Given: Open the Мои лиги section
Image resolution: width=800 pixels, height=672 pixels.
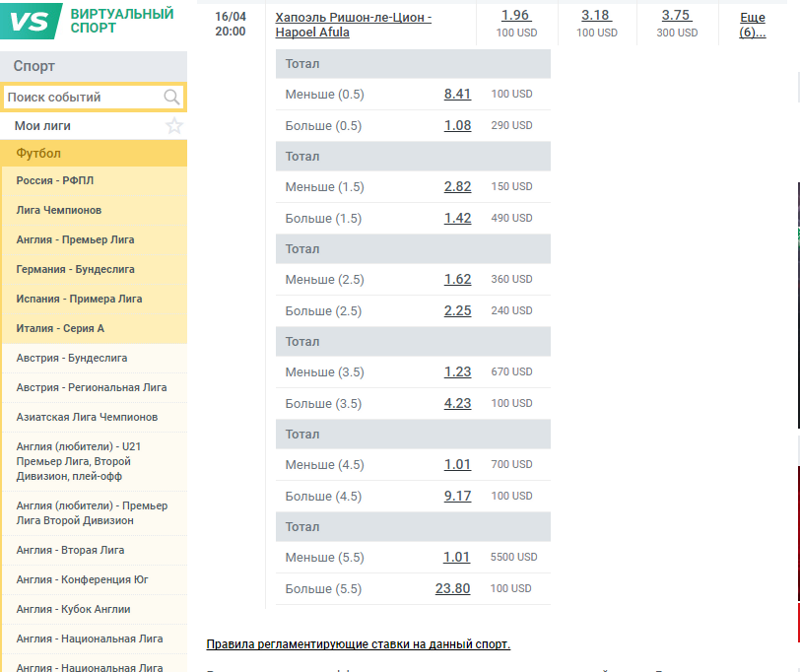Looking at the screenshot, I should point(42,126).
